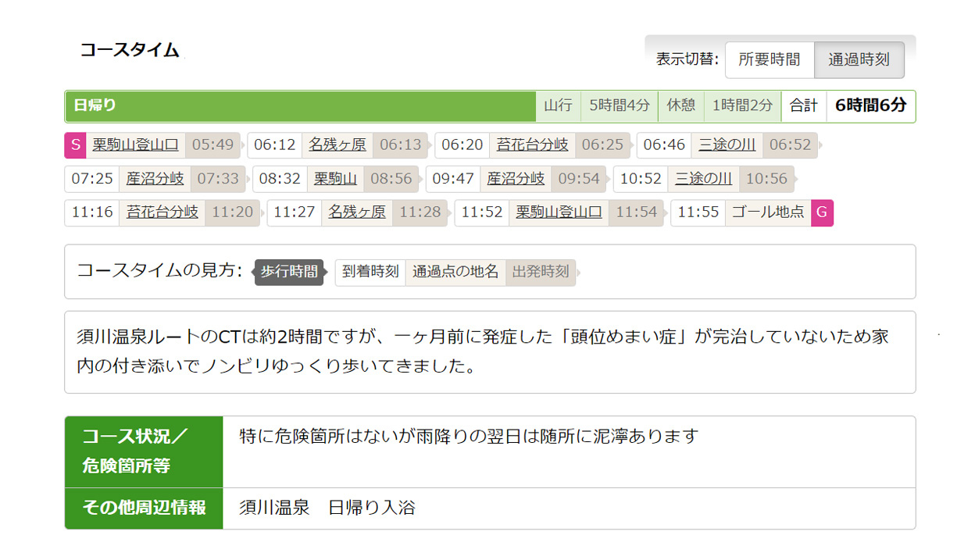Click the pink G goal marker icon
Image resolution: width=957 pixels, height=560 pixels.
tap(822, 212)
